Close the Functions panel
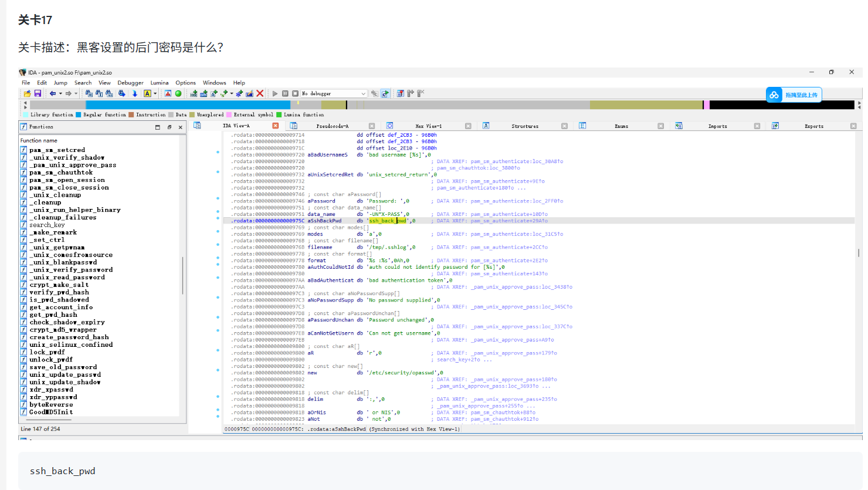 point(181,127)
